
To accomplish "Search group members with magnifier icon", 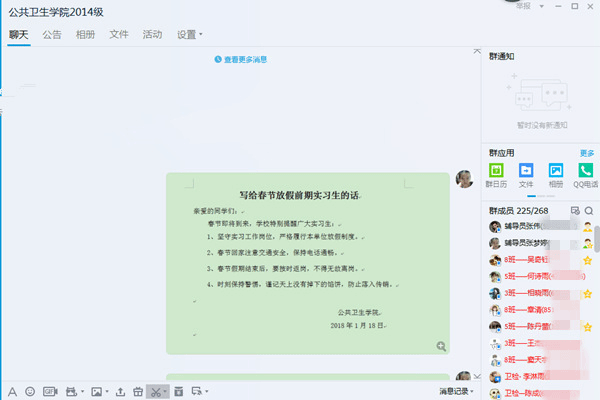I will [x=589, y=211].
